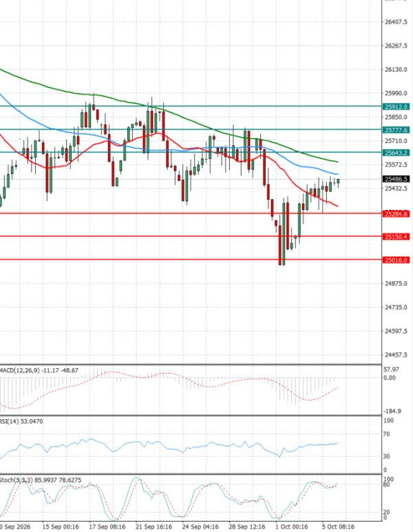This screenshot has height=532, width=413.
Task: Click the 15 Sep 00:16 time label
Action: 61,526
